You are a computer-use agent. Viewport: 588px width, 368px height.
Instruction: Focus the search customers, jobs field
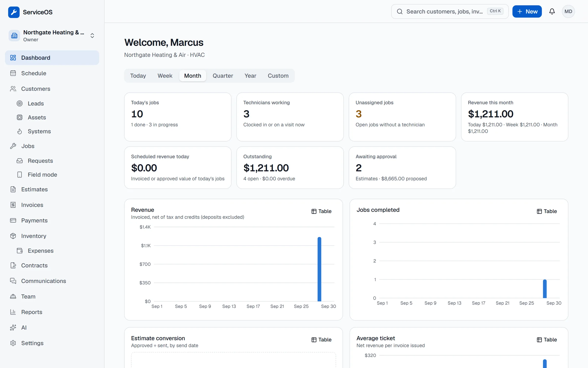(450, 12)
